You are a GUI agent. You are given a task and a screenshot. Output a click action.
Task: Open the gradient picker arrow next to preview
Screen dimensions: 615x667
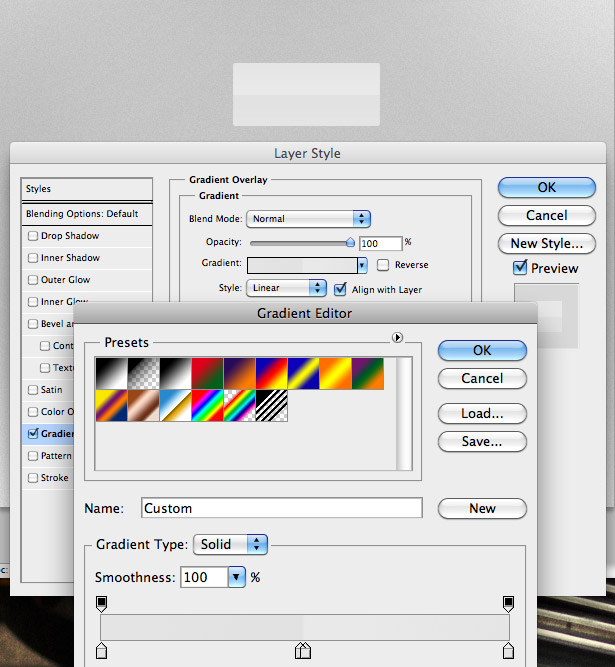(x=362, y=265)
